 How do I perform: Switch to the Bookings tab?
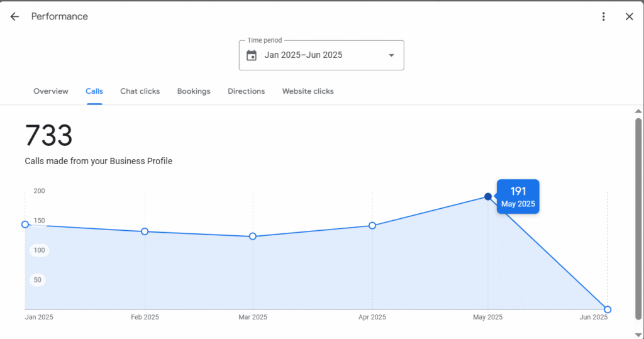pyautogui.click(x=194, y=91)
